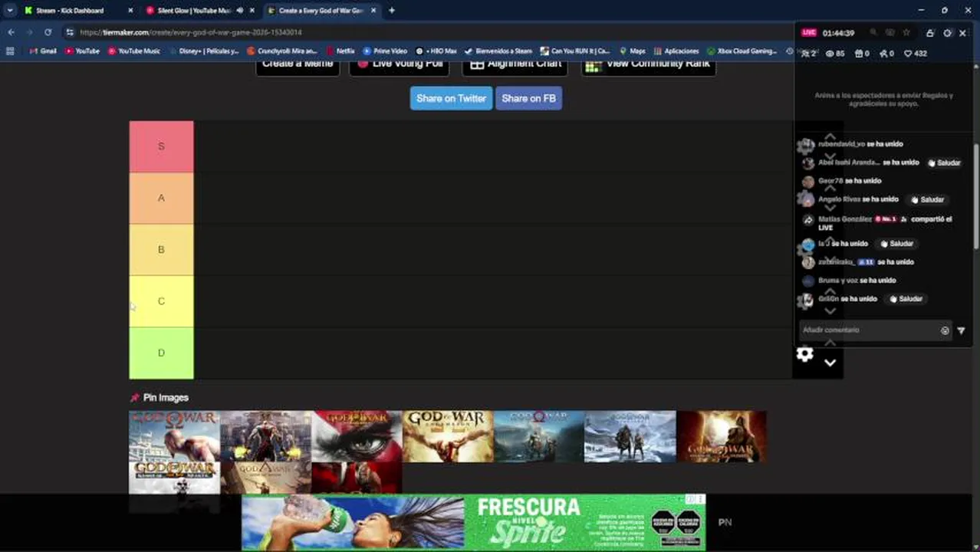Open a new browser tab
980x552 pixels.
(x=392, y=11)
